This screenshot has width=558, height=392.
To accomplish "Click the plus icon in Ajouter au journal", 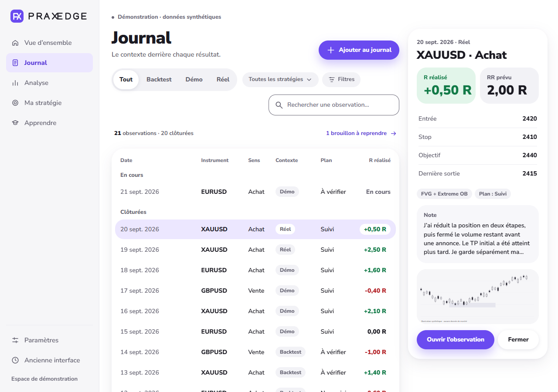I will tap(331, 50).
